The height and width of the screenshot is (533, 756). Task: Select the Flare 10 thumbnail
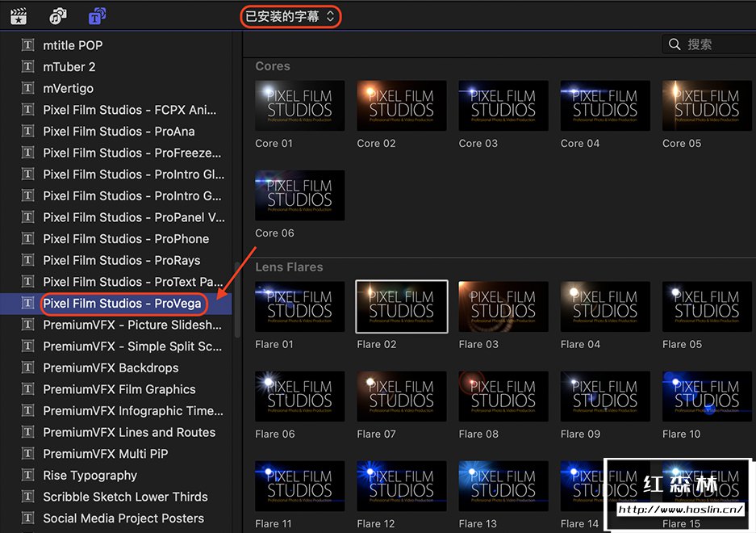(x=707, y=397)
